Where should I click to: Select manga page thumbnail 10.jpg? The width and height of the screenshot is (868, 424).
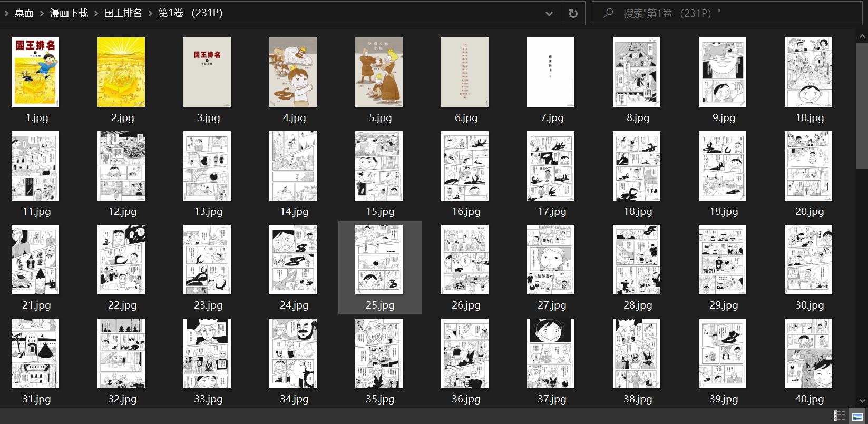(x=809, y=72)
